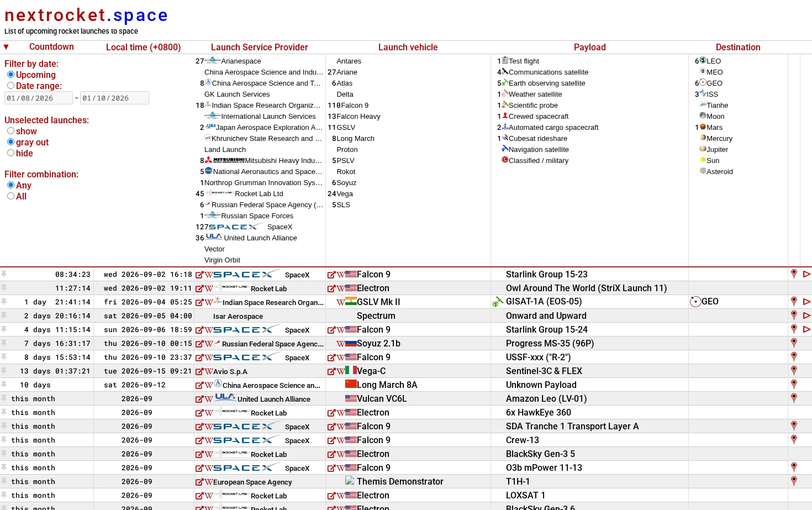Choose show for unselected launches
The height and width of the screenshot is (510, 812).
pos(10,131)
